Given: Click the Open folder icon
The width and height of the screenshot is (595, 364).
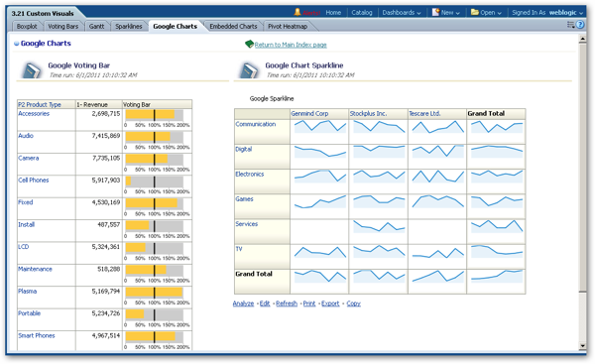Looking at the screenshot, I should [x=475, y=12].
